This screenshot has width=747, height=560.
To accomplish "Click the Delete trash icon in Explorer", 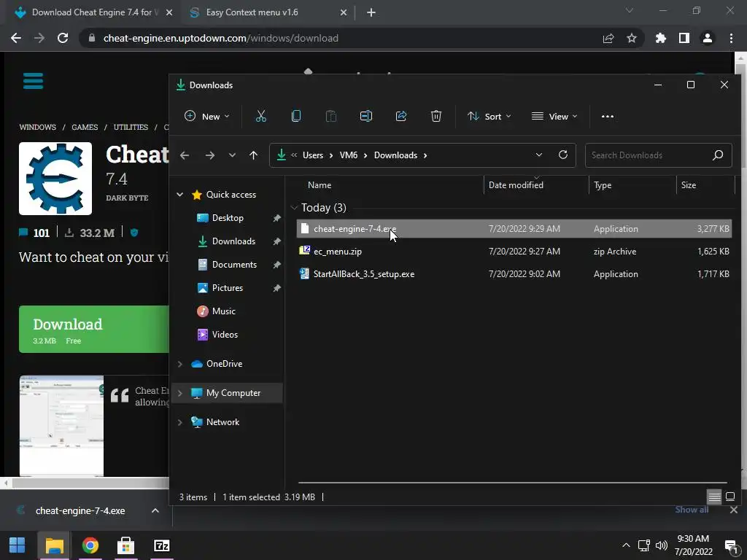I will [x=436, y=116].
